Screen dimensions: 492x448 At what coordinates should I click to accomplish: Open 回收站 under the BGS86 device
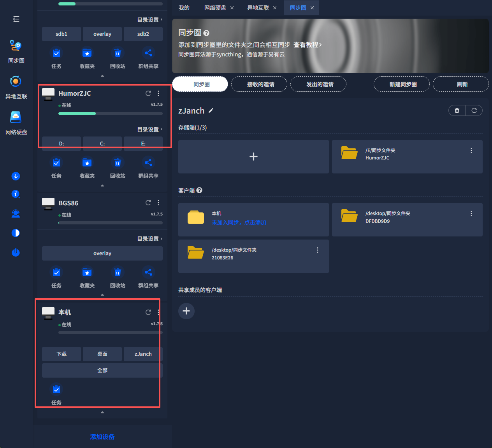pos(118,277)
